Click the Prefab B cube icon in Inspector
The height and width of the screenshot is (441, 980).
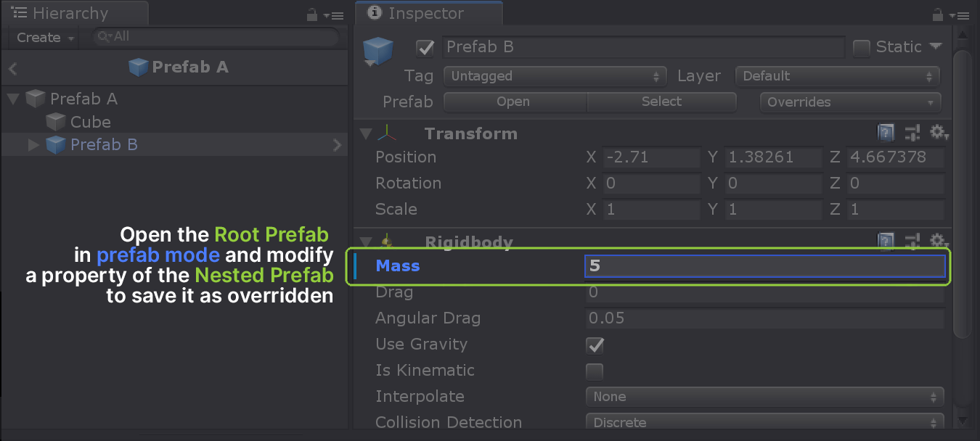coord(377,48)
